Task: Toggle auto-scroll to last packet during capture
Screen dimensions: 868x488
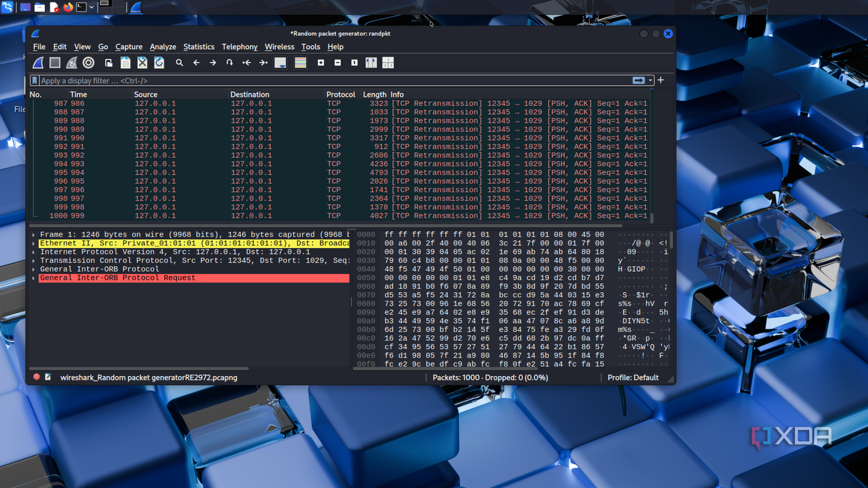Action: tap(280, 62)
